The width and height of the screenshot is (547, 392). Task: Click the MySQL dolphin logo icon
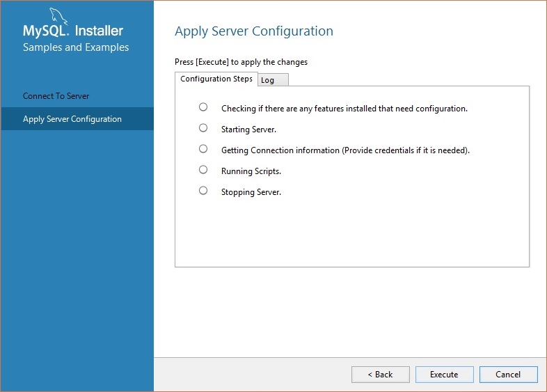[58, 16]
